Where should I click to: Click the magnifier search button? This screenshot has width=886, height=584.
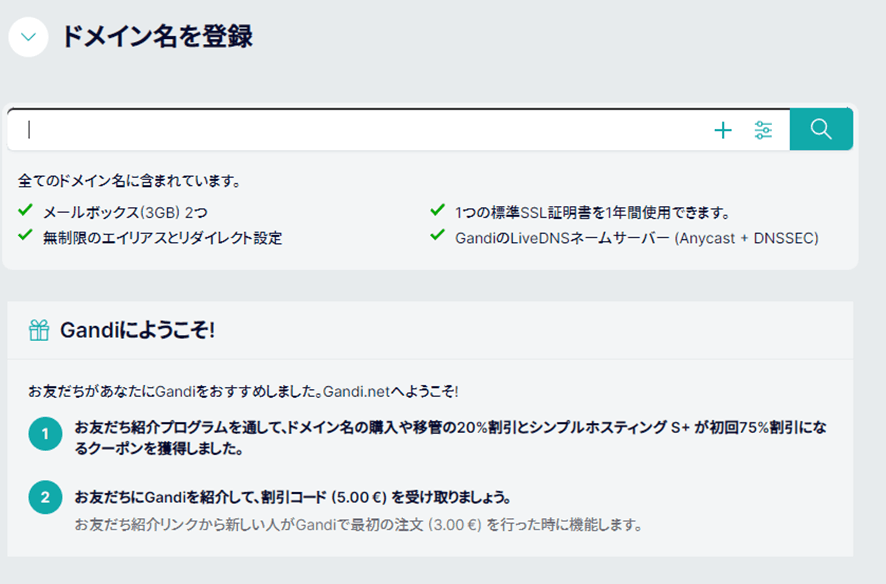(x=821, y=129)
